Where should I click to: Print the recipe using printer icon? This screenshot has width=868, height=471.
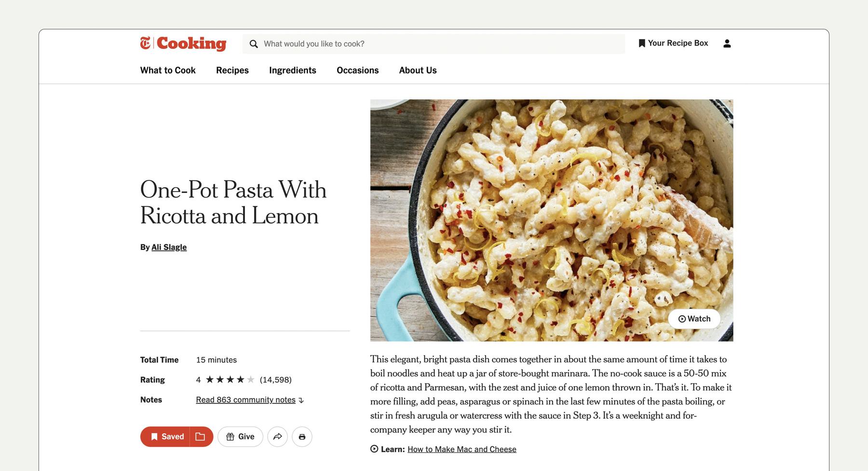pos(302,437)
